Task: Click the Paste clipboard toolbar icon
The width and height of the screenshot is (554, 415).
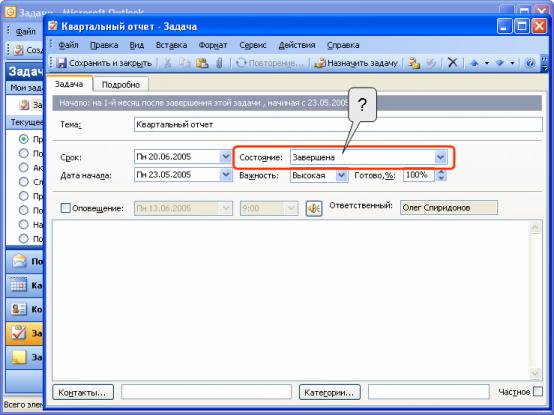Action: 202,63
